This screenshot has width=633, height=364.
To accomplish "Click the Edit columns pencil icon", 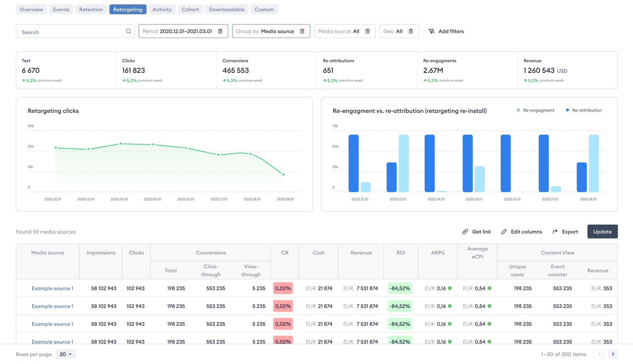I will pyautogui.click(x=504, y=232).
